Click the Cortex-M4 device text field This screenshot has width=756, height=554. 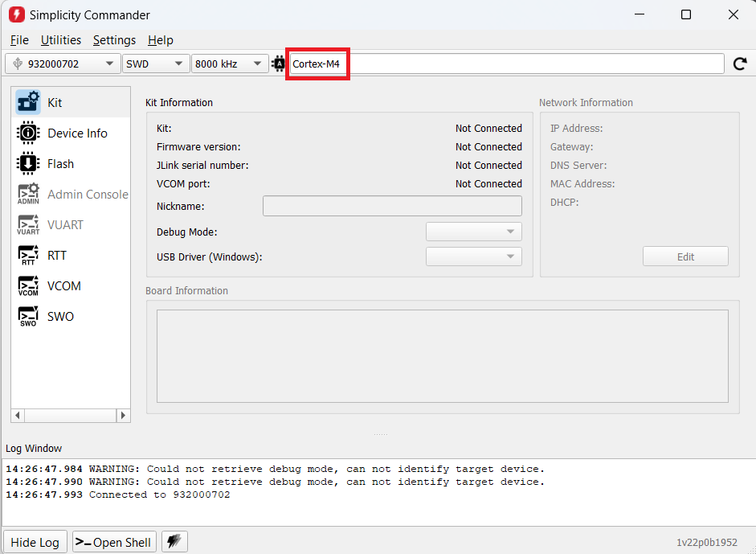coord(506,64)
